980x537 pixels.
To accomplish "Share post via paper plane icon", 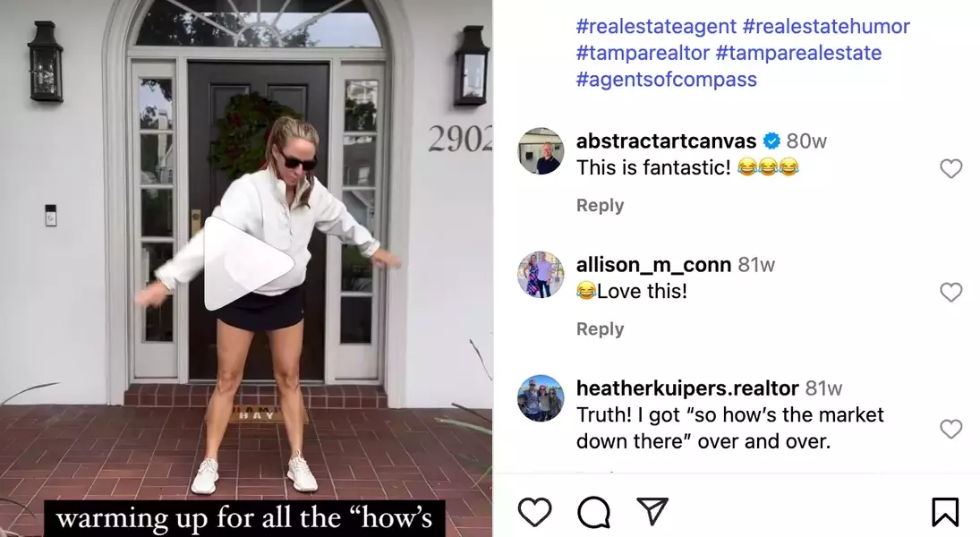I will tap(652, 511).
